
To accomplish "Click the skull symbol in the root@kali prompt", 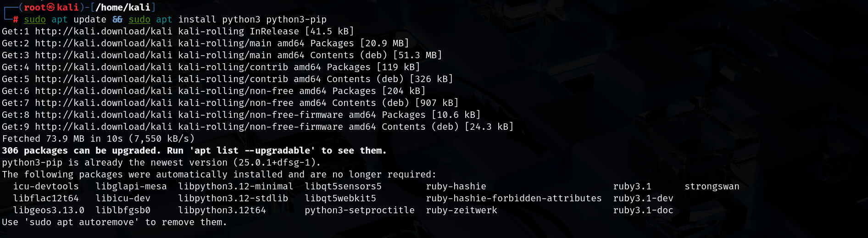I will click(51, 7).
